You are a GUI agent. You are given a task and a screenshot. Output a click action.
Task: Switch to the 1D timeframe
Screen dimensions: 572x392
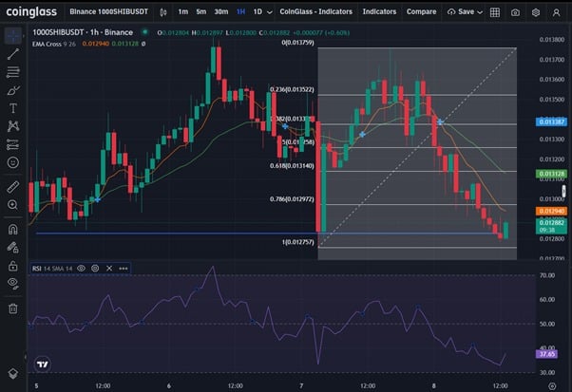pos(257,11)
